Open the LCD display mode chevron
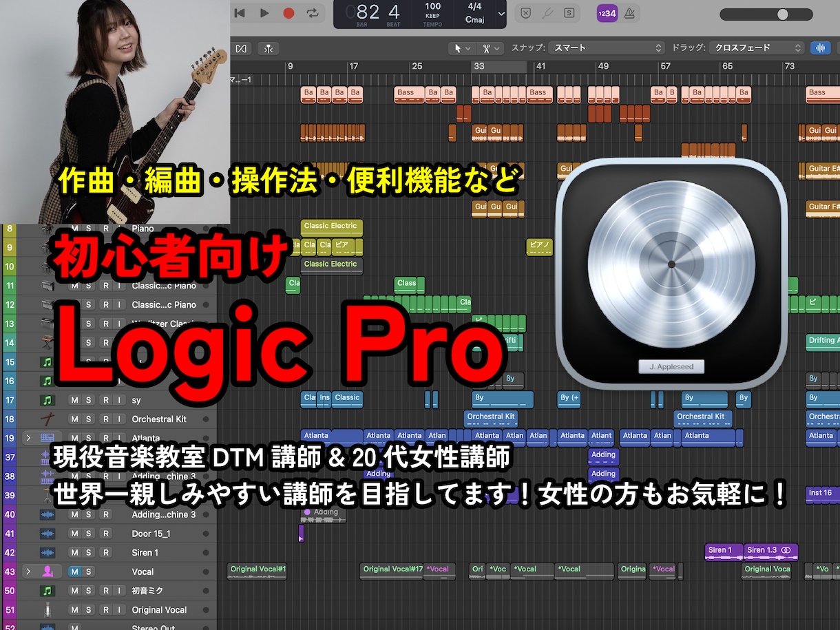This screenshot has width=840, height=630. pos(501,14)
